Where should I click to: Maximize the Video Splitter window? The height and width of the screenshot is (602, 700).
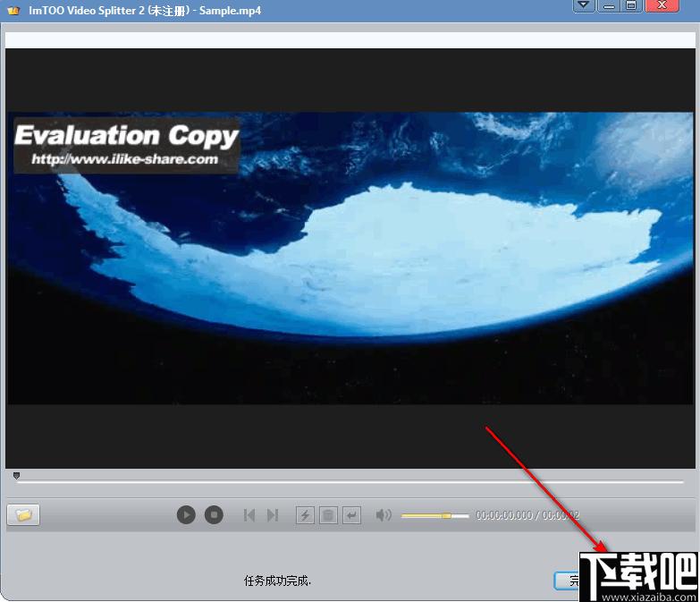click(631, 5)
